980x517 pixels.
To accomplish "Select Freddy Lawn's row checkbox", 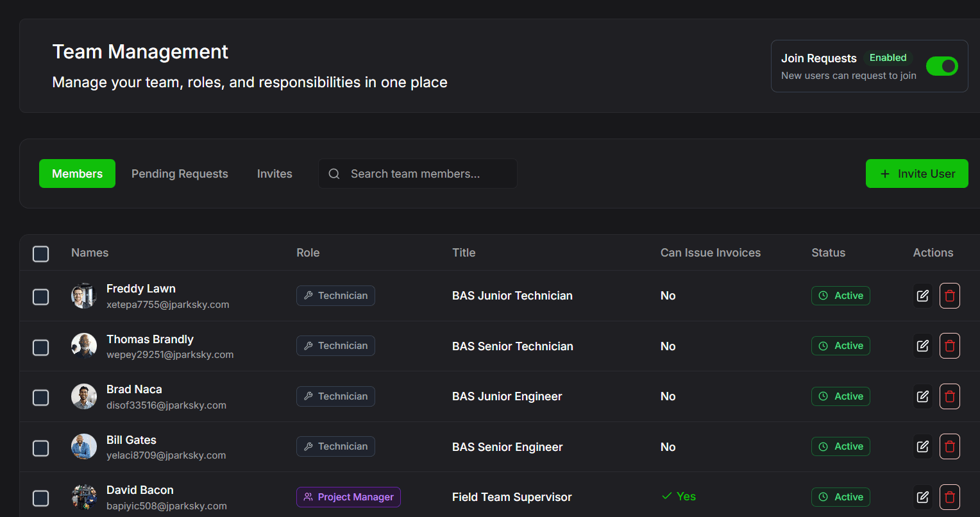I will pos(40,297).
